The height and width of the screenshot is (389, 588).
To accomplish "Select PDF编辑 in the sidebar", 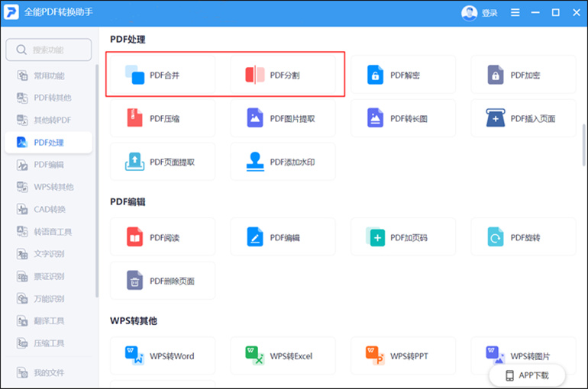I will click(49, 165).
